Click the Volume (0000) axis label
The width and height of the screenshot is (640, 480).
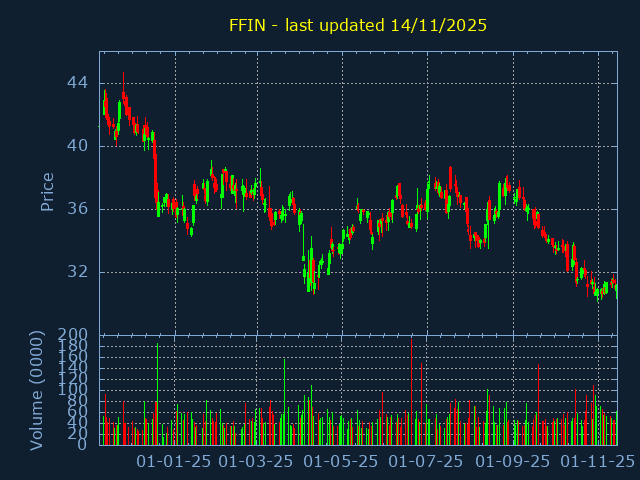[x=37, y=389]
